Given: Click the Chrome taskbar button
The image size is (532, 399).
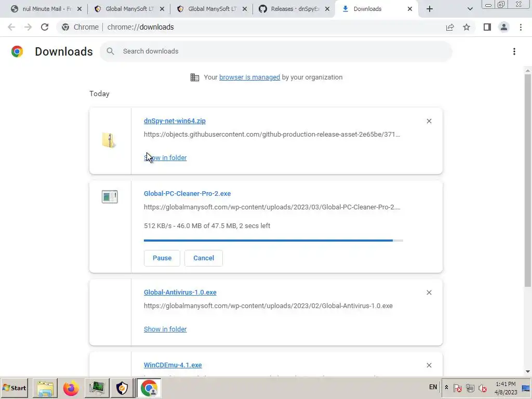Looking at the screenshot, I should tap(149, 388).
